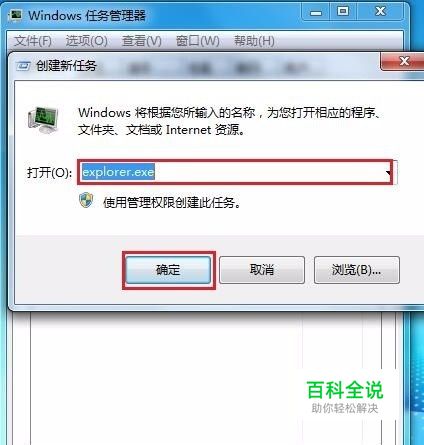Click the 打开(O) label
The height and width of the screenshot is (445, 424).
[x=49, y=173]
